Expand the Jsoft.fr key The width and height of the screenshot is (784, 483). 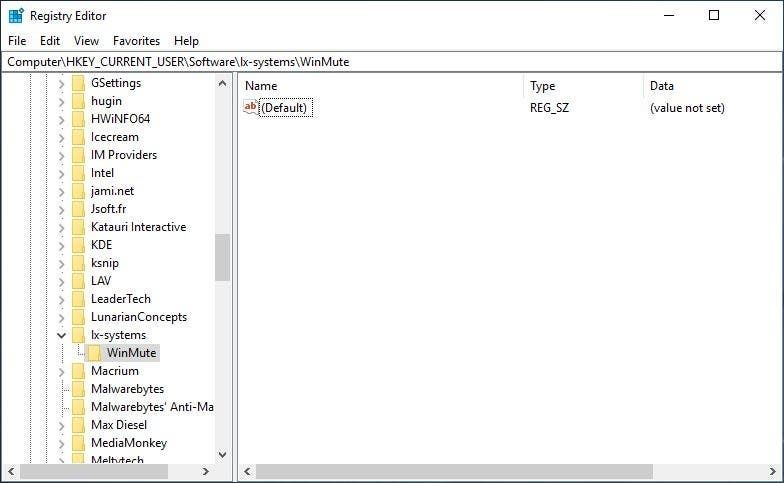(x=62, y=210)
